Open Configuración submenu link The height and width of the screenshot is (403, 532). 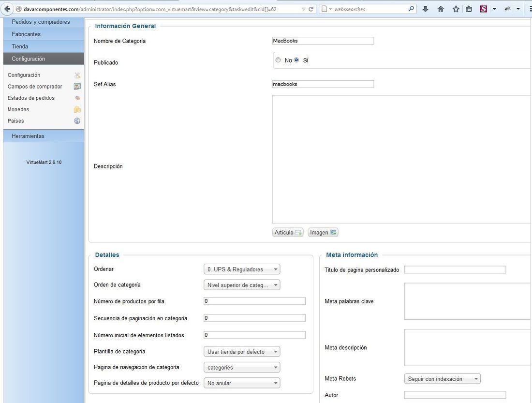point(24,75)
